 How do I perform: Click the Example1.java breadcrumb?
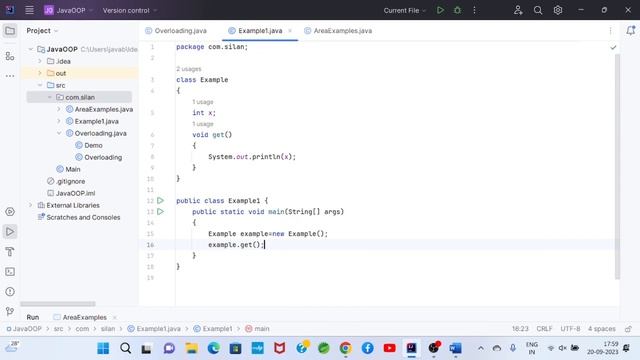(x=154, y=329)
